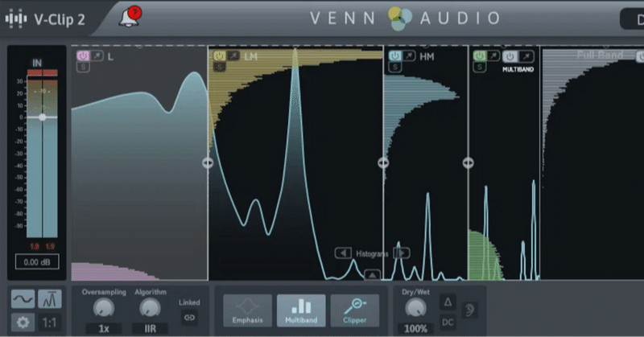Click the arrow icon in HM band
The height and width of the screenshot is (337, 644).
click(x=409, y=55)
